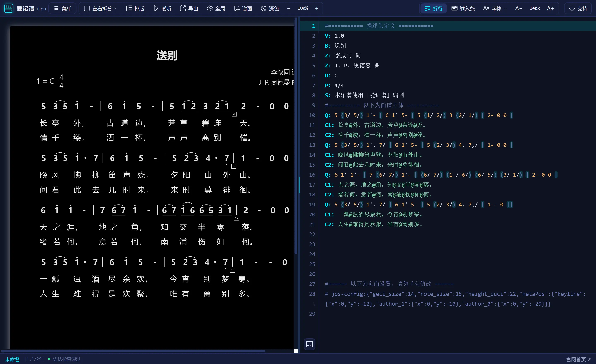
Task: Open the 字体 font dropdown
Action: 495,8
